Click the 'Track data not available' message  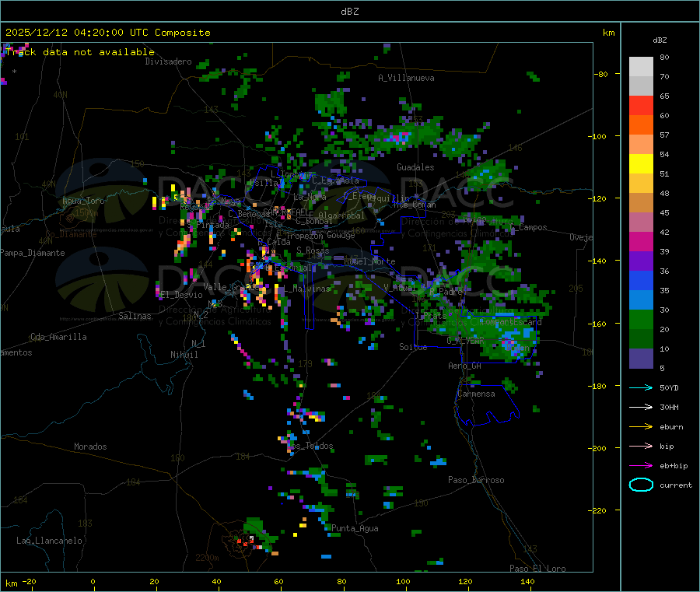(x=80, y=52)
